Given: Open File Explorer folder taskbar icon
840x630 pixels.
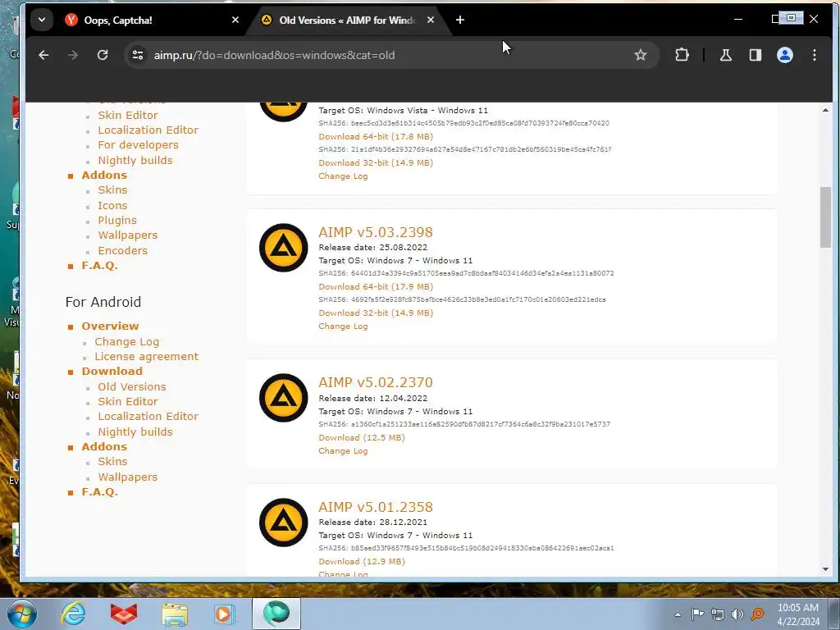Looking at the screenshot, I should click(175, 614).
